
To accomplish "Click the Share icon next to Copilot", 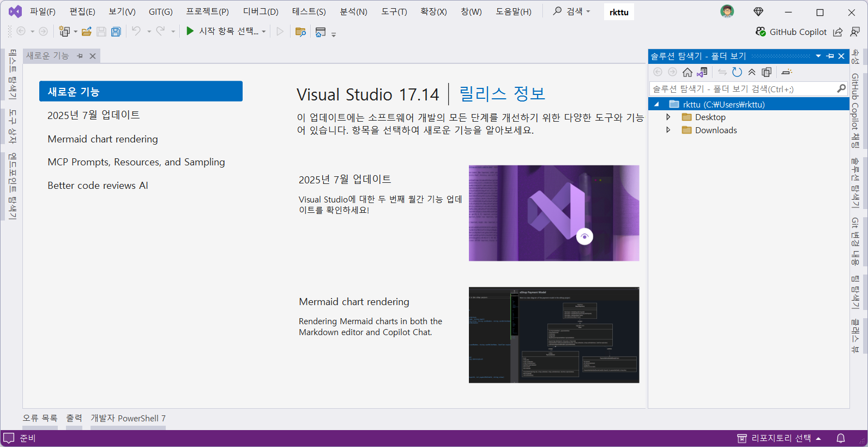I will (838, 32).
